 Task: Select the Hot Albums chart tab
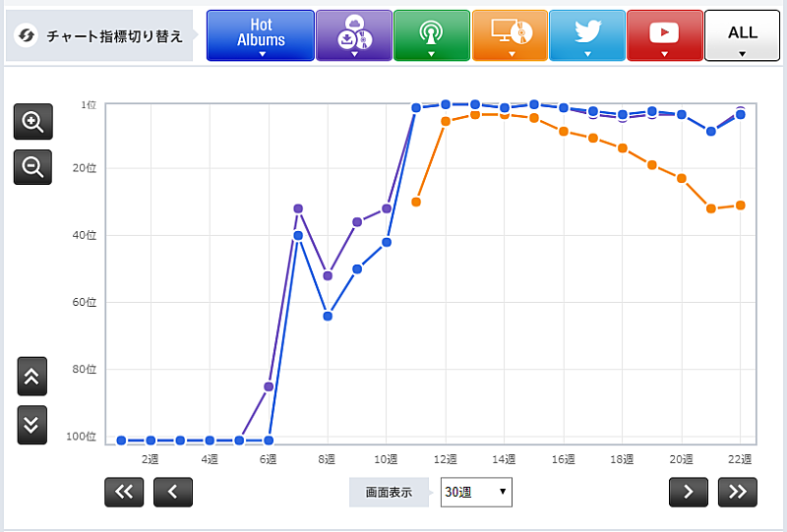261,35
